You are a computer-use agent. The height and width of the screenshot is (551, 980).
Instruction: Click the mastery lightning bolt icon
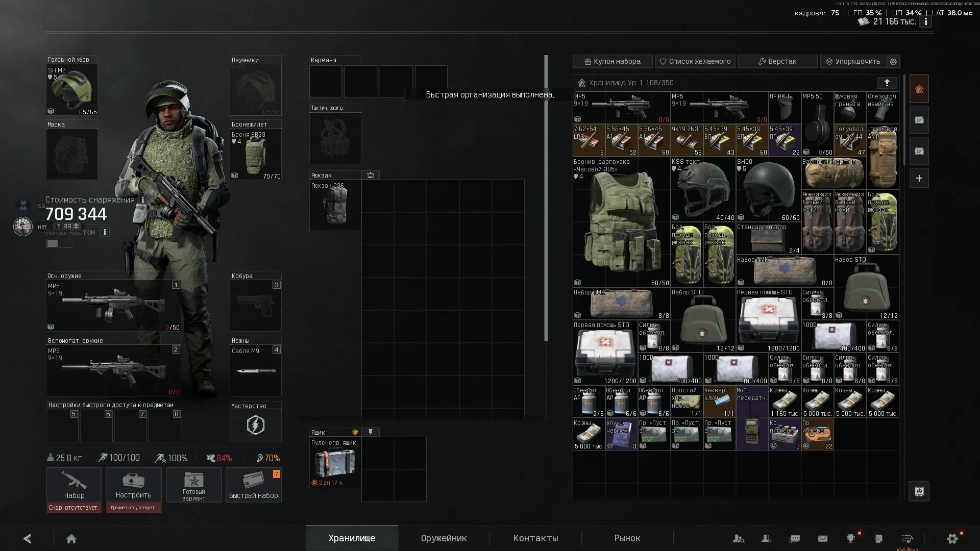pos(256,424)
